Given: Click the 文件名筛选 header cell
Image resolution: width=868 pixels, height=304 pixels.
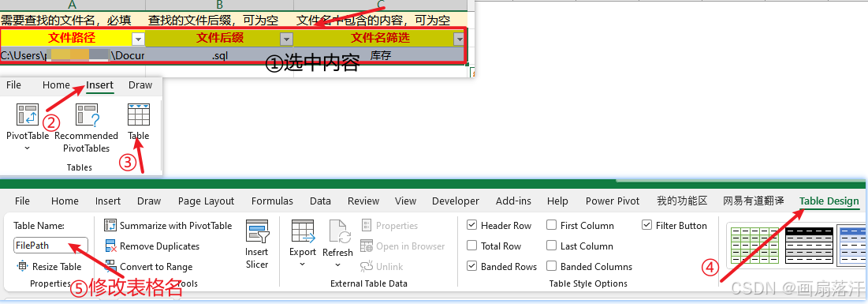Looking at the screenshot, I should coord(380,38).
